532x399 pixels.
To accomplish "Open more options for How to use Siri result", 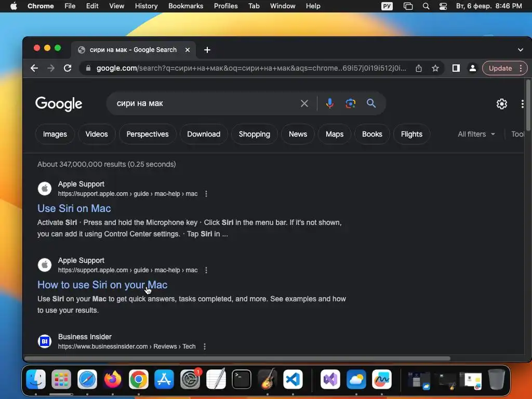I will click(x=206, y=270).
